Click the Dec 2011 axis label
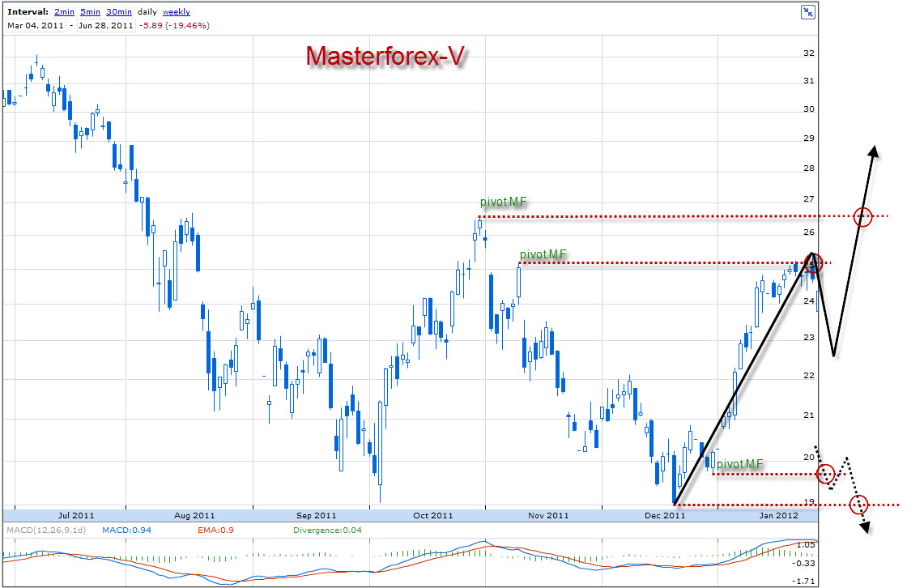Viewport: 924px width, 588px height. tap(665, 516)
